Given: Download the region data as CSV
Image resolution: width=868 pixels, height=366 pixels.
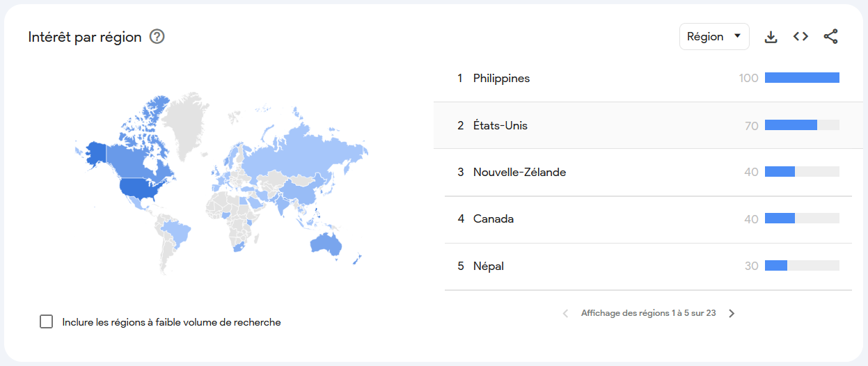Looking at the screenshot, I should (x=771, y=37).
